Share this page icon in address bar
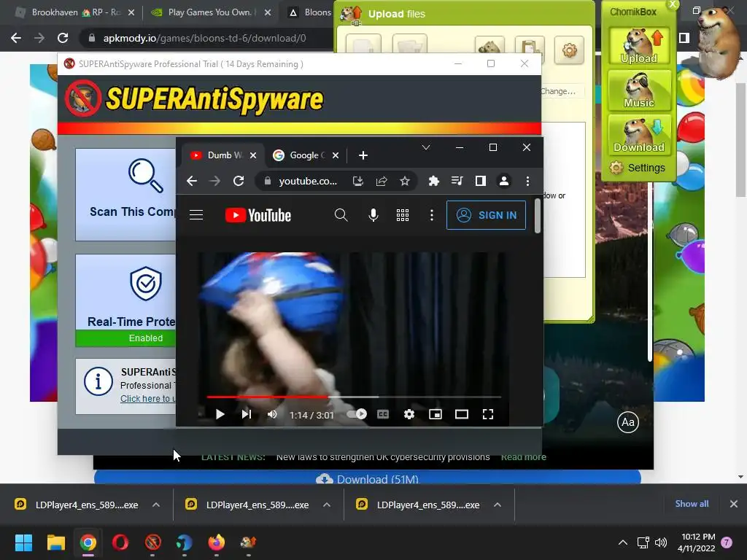This screenshot has width=747, height=560. (381, 181)
